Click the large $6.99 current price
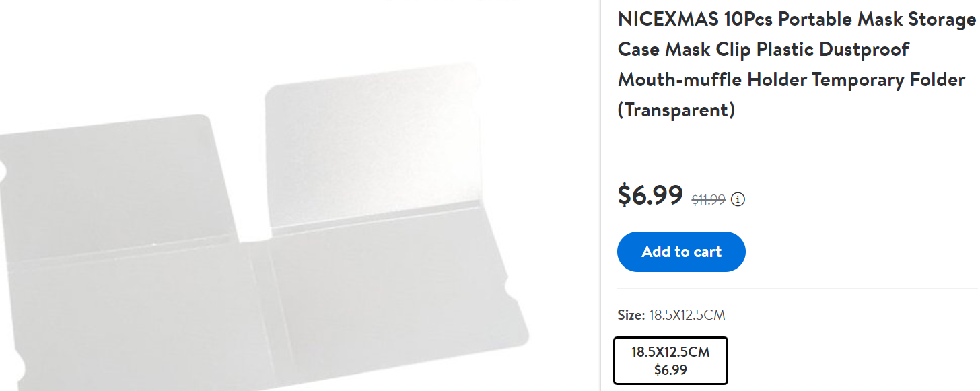This screenshot has height=391, width=980. pyautogui.click(x=650, y=195)
